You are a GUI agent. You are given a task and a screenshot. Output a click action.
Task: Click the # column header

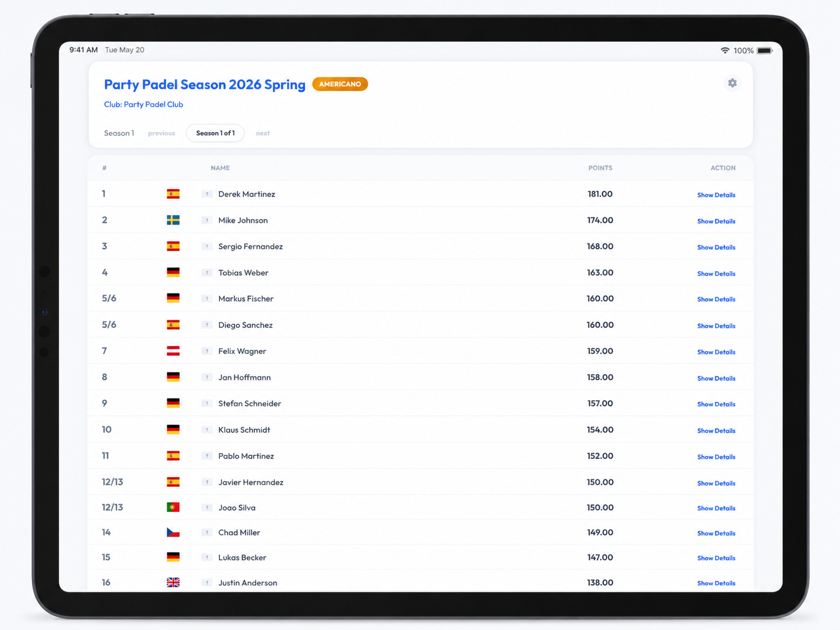coord(104,168)
